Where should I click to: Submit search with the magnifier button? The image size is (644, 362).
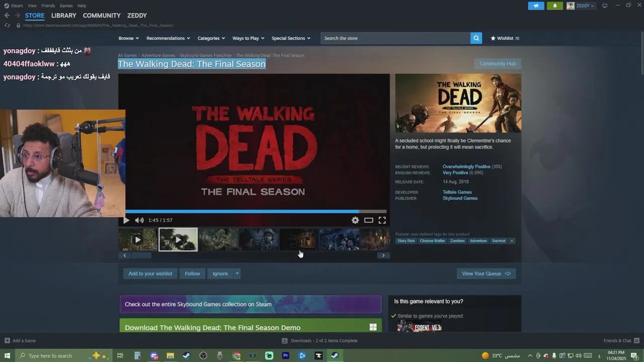(476, 38)
